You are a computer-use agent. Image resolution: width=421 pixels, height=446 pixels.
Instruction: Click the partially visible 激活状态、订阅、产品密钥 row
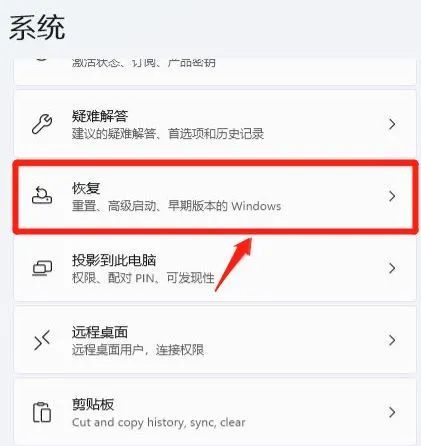coord(215,71)
